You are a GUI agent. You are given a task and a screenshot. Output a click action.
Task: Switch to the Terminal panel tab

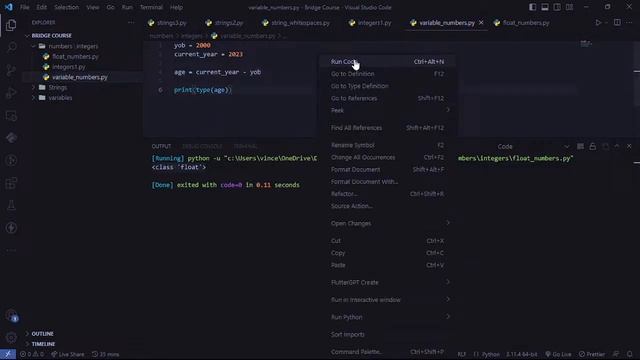pyautogui.click(x=245, y=147)
